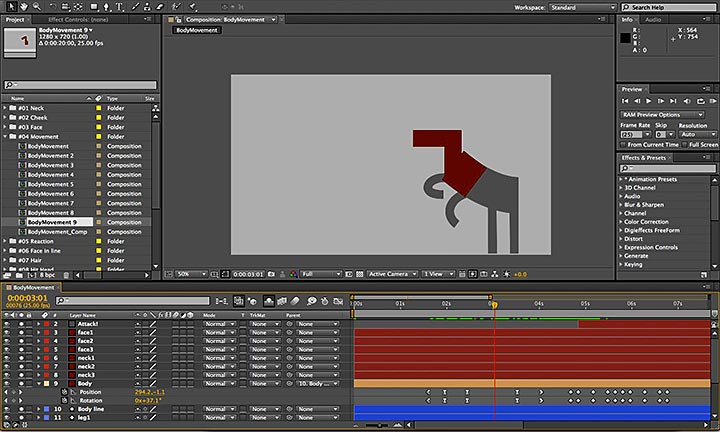Click the current time indicator marker
The image size is (720, 432).
tap(495, 304)
